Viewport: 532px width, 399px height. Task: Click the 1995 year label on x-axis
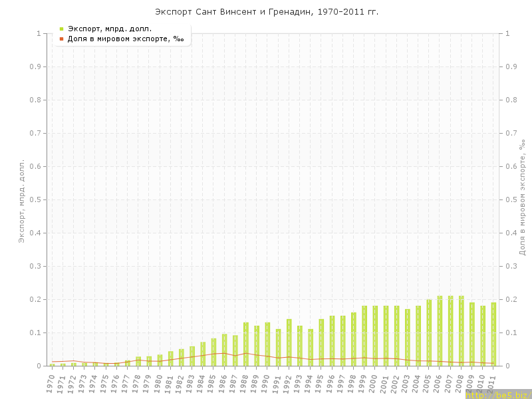coord(321,384)
